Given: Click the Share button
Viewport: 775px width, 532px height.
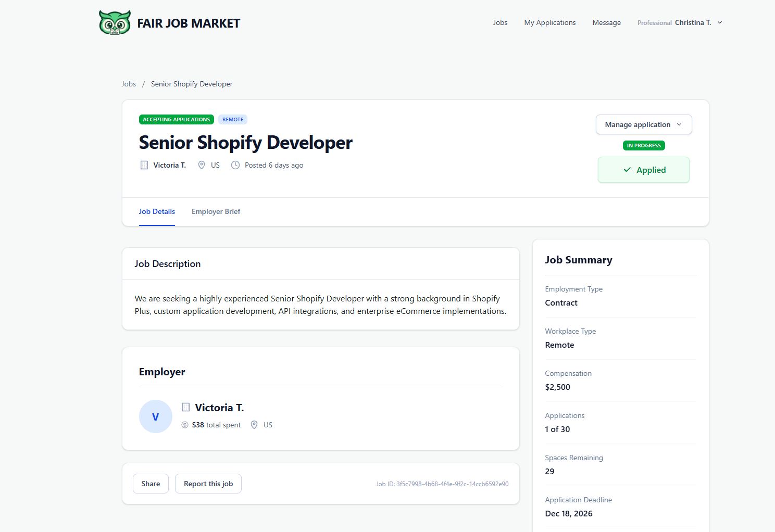Looking at the screenshot, I should pyautogui.click(x=151, y=484).
